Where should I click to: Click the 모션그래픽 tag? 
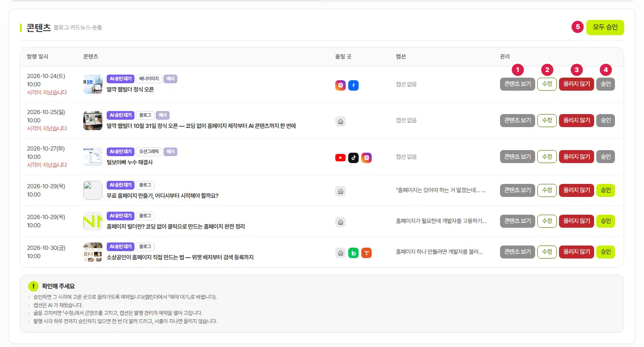(x=149, y=152)
